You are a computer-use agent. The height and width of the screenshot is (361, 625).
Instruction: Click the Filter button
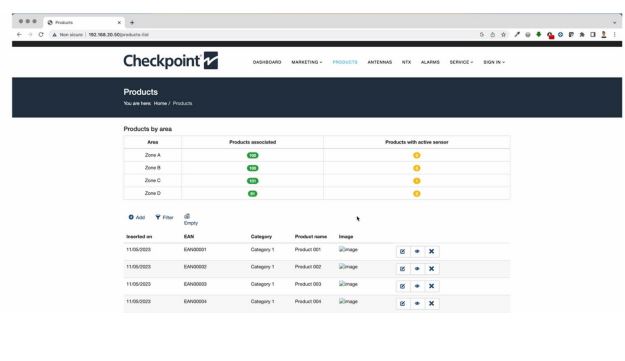click(x=164, y=217)
